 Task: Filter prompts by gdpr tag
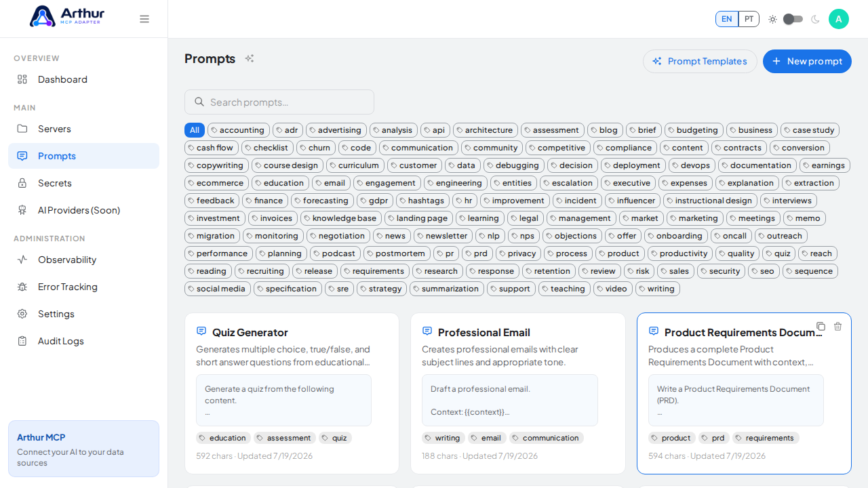click(x=375, y=201)
